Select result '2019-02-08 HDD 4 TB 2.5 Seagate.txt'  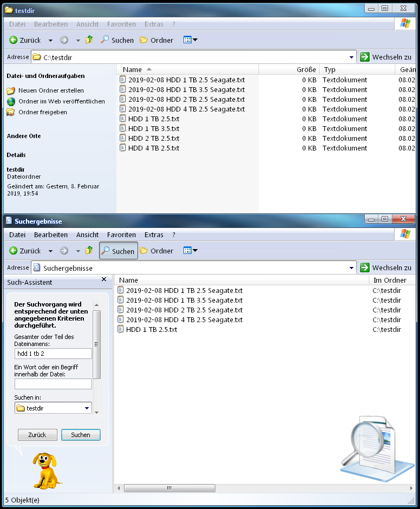[184, 319]
